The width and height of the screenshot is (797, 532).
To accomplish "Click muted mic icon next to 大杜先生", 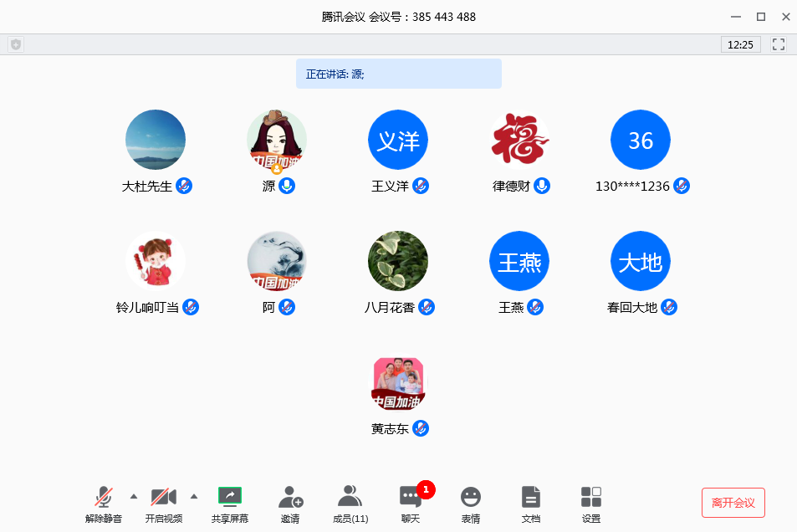I will click(184, 187).
